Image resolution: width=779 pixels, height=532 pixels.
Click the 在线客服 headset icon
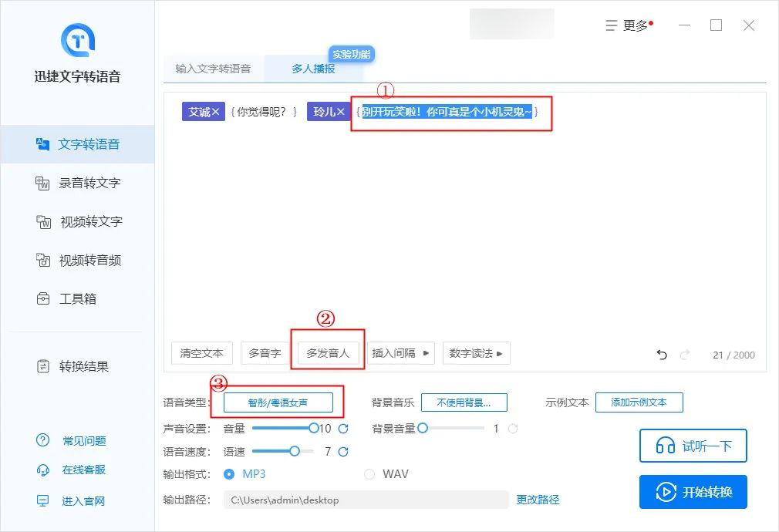tap(42, 470)
